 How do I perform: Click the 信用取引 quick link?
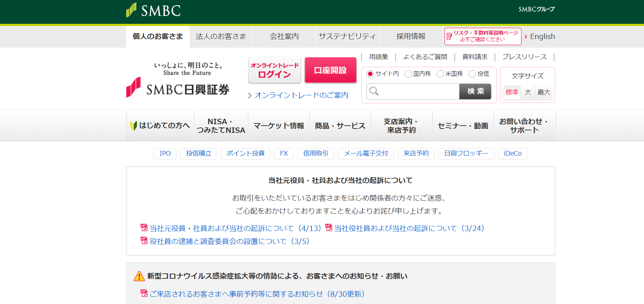coord(316,153)
